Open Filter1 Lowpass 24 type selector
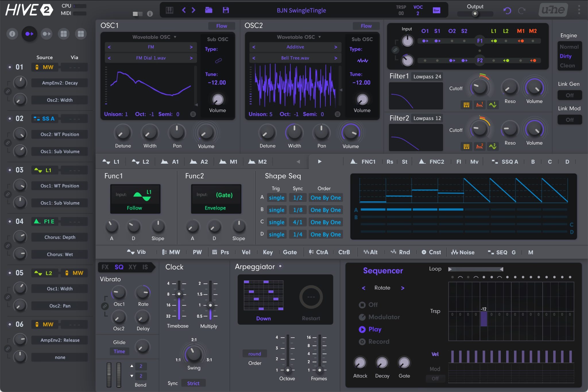This screenshot has width=588, height=392. click(427, 76)
